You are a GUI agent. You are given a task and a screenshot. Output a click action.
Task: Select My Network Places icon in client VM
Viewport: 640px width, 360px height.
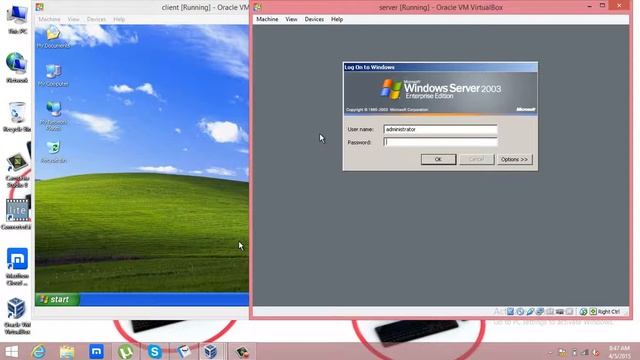pos(53,116)
